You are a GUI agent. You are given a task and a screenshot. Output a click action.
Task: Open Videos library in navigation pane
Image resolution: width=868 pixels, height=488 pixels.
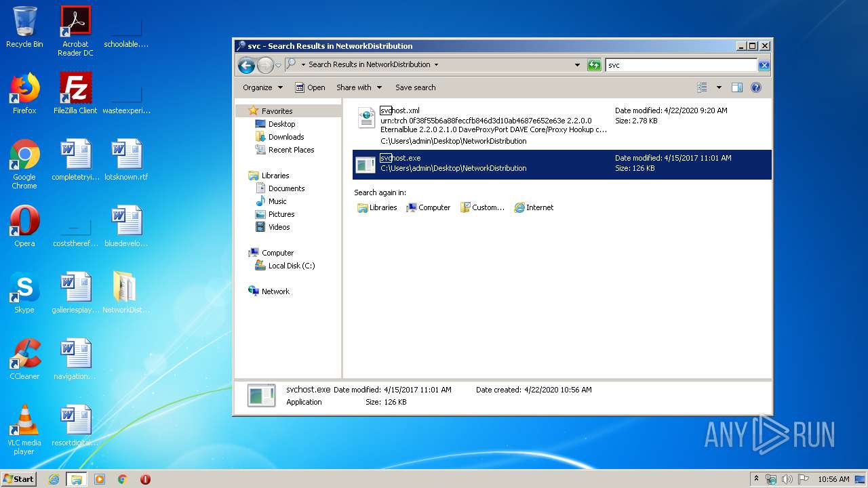pyautogui.click(x=279, y=227)
